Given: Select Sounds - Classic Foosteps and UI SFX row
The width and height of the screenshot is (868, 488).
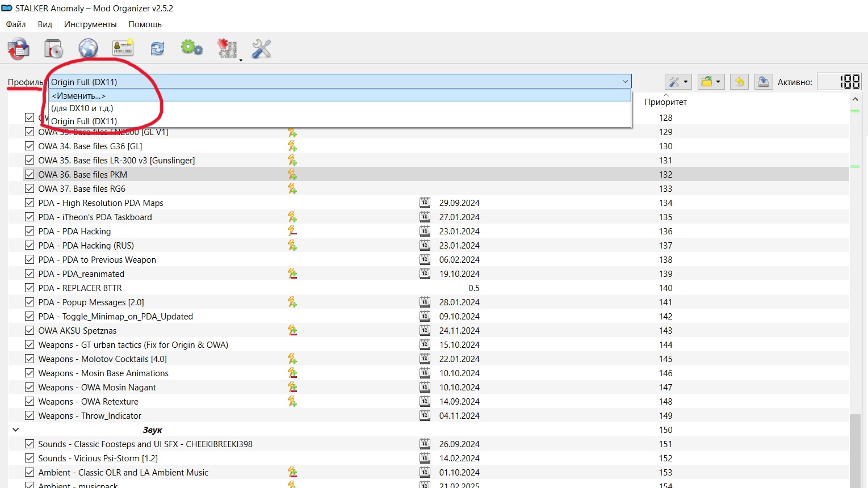Looking at the screenshot, I should pyautogui.click(x=435, y=444).
